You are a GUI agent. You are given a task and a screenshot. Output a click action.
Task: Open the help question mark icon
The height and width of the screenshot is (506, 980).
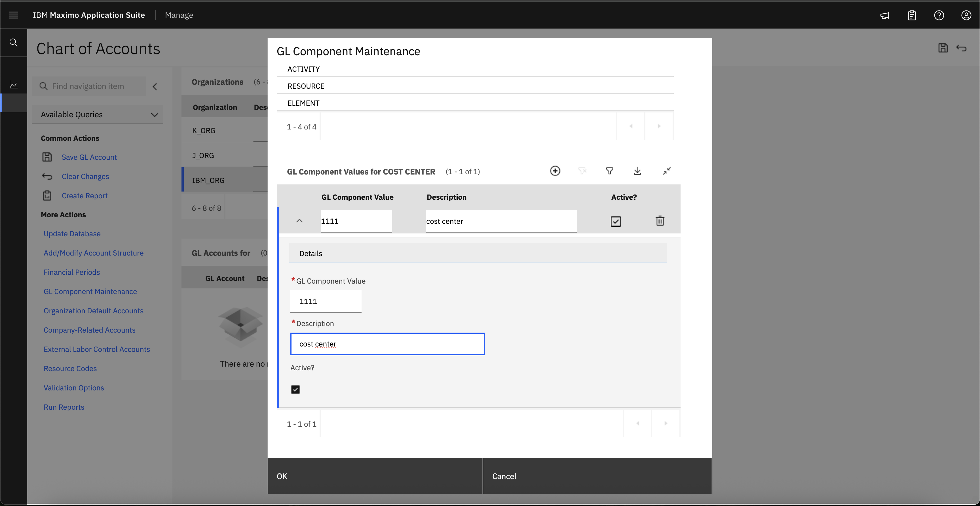(x=939, y=15)
